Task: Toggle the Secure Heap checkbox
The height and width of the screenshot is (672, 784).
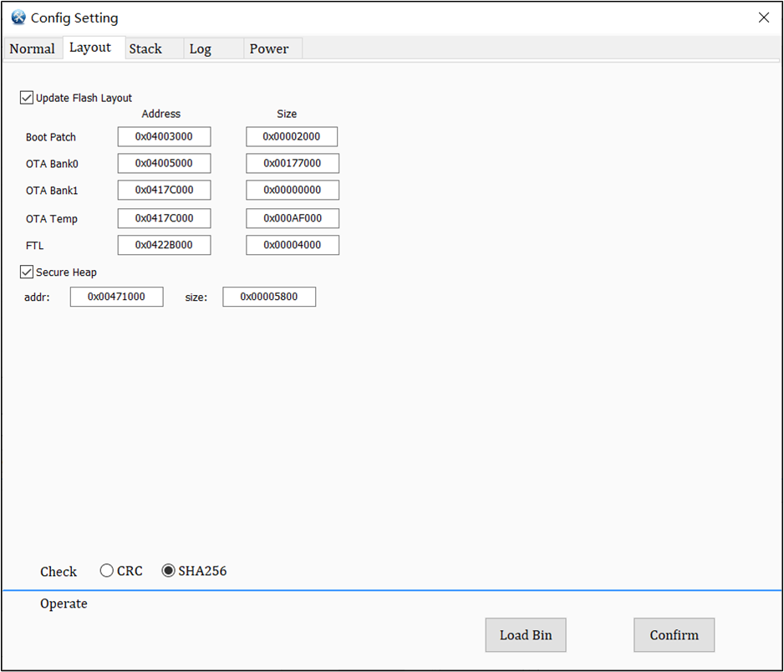Action: tap(26, 272)
